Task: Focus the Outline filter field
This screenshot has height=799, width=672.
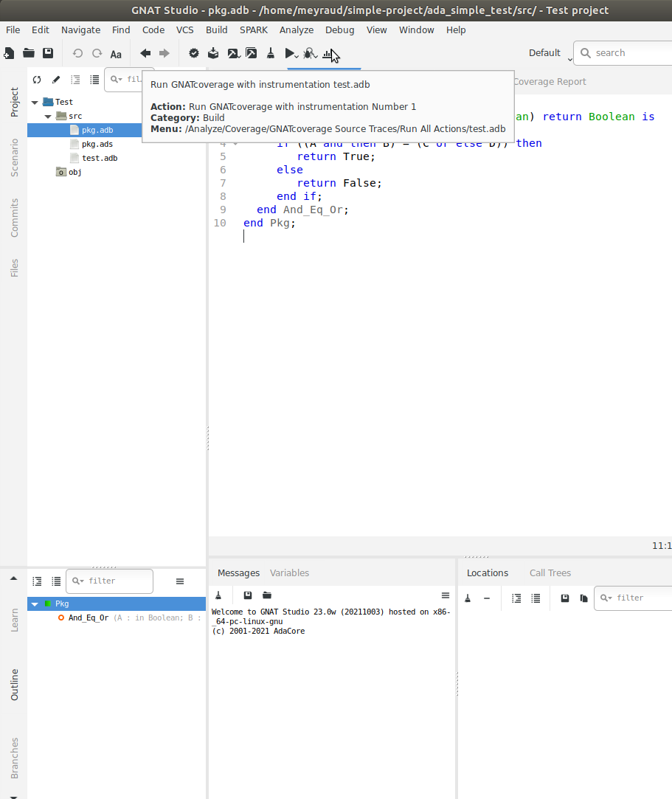Action: [x=109, y=581]
